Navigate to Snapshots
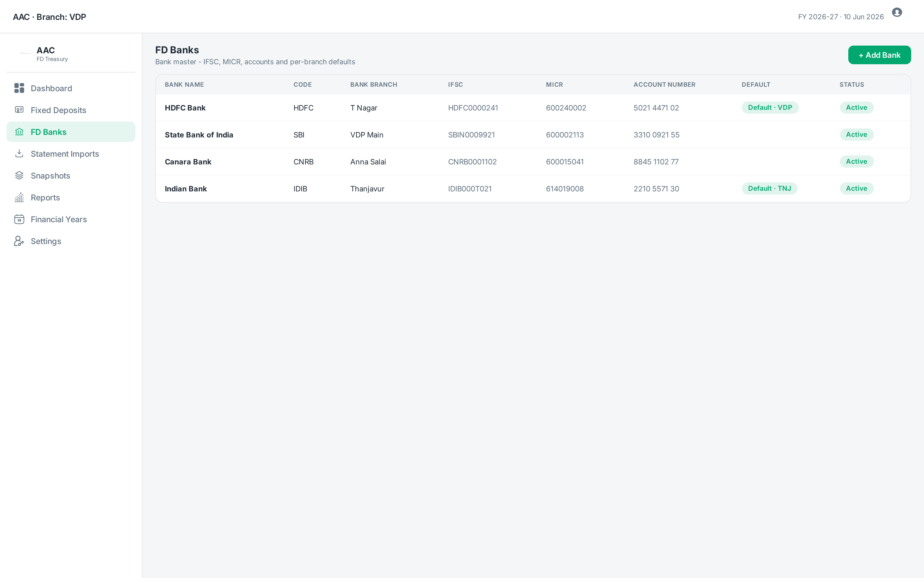 pos(71,175)
